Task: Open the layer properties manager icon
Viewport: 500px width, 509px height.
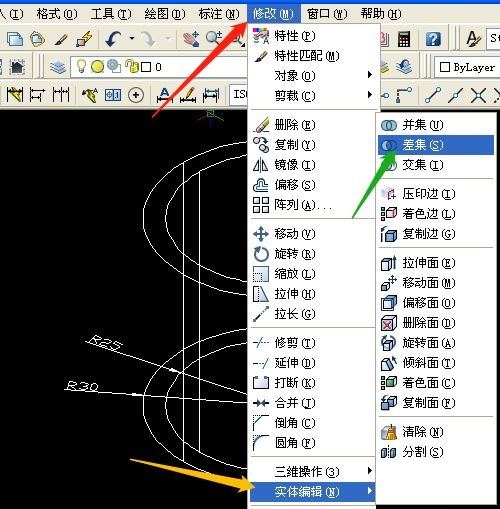Action: pyautogui.click(x=58, y=68)
